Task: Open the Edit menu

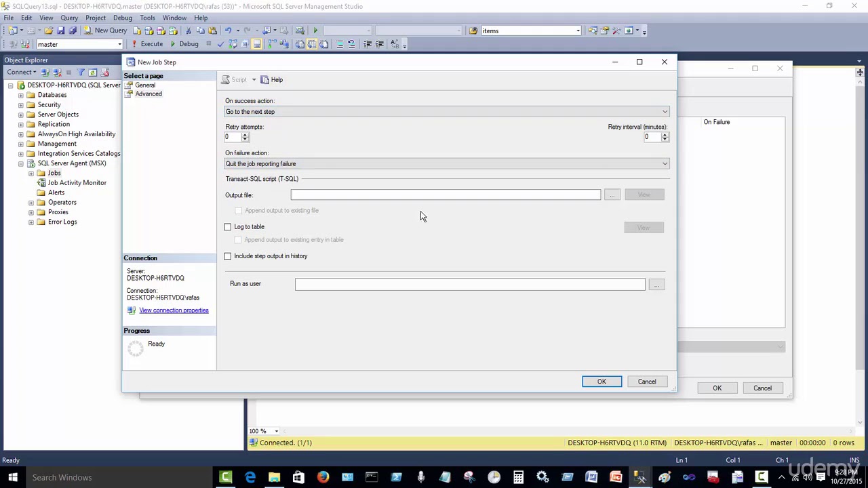Action: (26, 18)
